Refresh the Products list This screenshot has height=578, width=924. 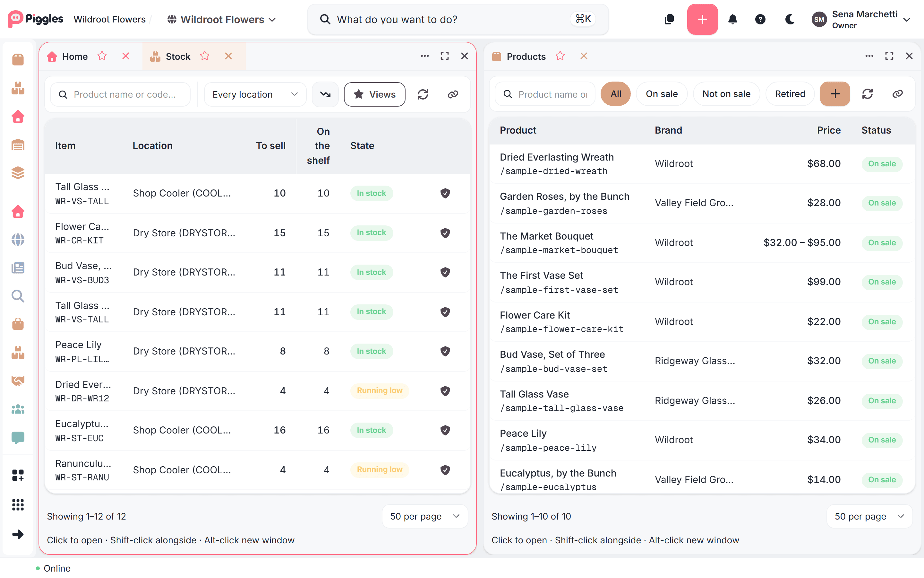pyautogui.click(x=867, y=94)
